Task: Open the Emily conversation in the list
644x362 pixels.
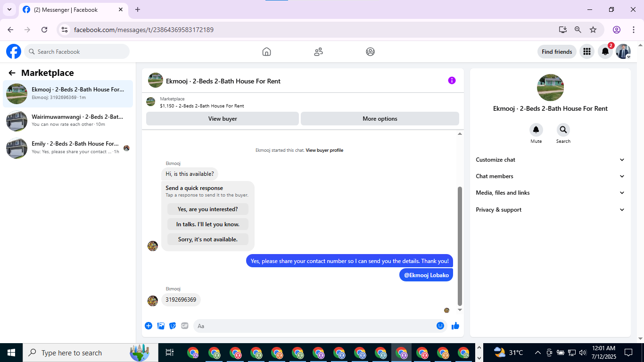Action: [68, 148]
